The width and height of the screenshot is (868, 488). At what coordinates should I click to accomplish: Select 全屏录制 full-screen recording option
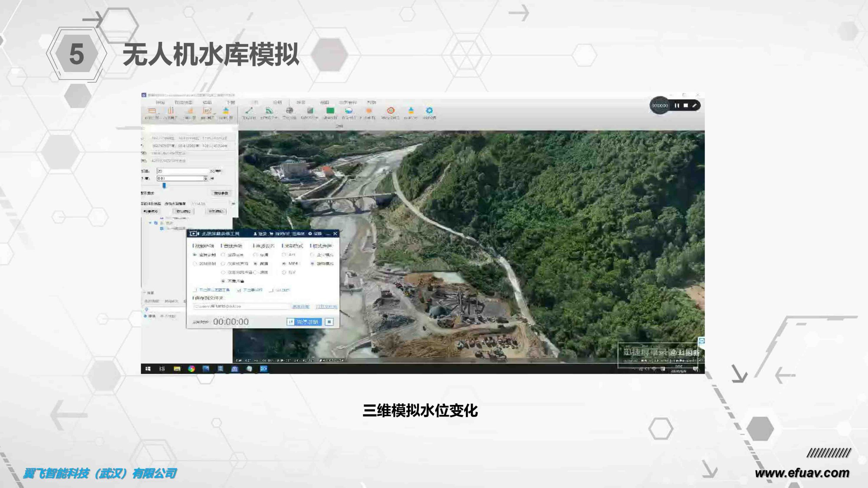(x=204, y=255)
